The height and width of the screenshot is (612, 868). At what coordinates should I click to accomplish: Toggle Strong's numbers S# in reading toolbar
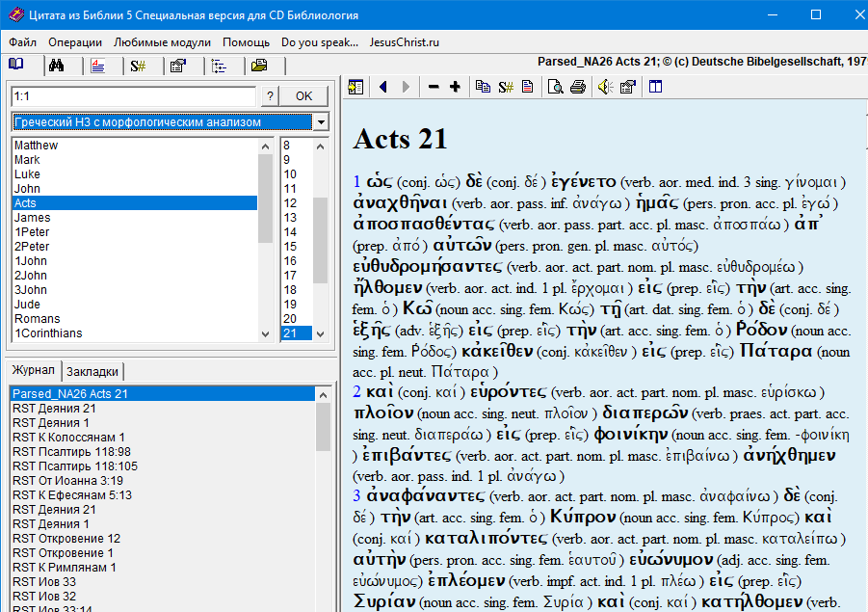click(505, 87)
